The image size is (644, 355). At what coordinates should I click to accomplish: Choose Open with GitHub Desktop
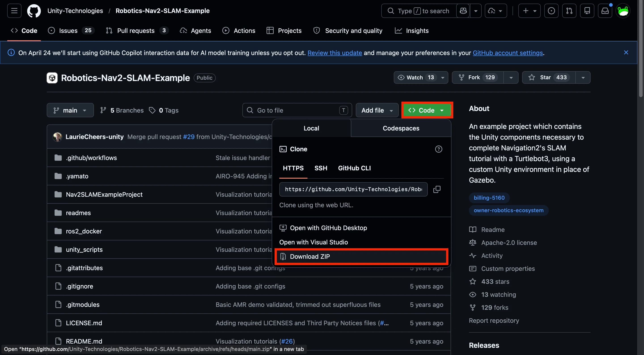coord(361,228)
